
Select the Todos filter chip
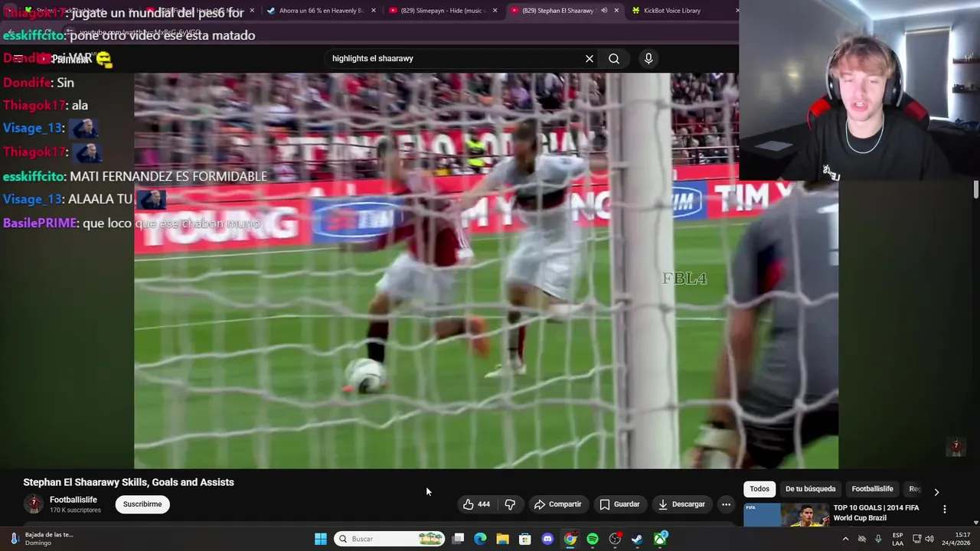[759, 489]
